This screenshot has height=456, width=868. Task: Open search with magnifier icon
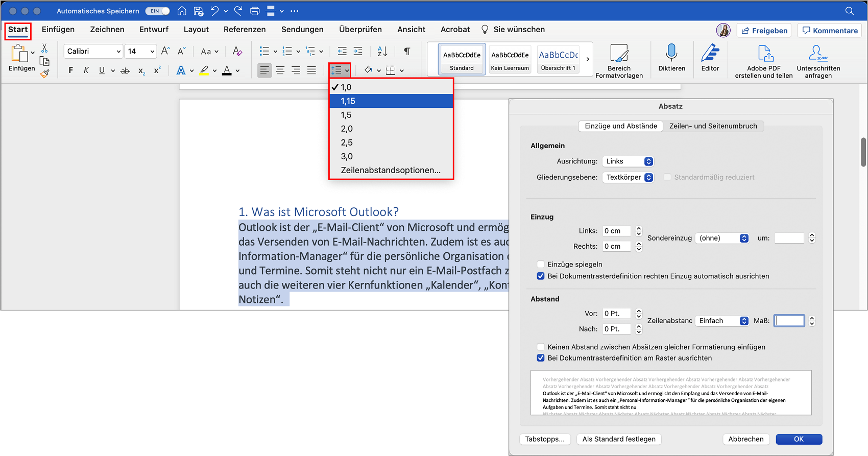click(x=850, y=11)
